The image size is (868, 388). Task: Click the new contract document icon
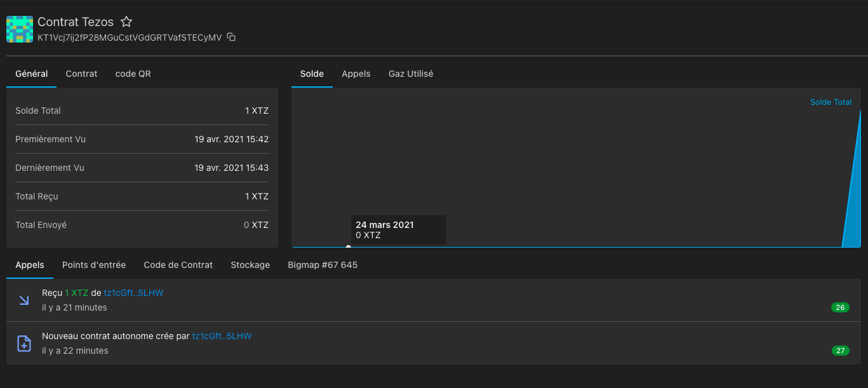tap(24, 344)
